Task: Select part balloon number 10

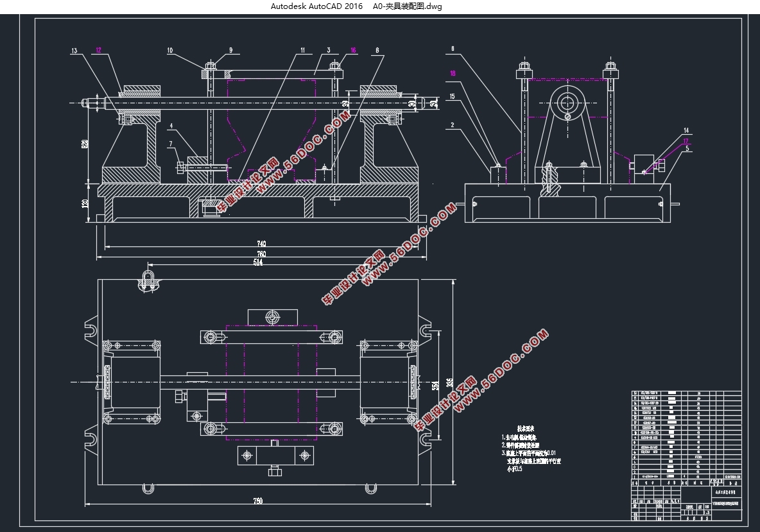Action: pyautogui.click(x=169, y=51)
